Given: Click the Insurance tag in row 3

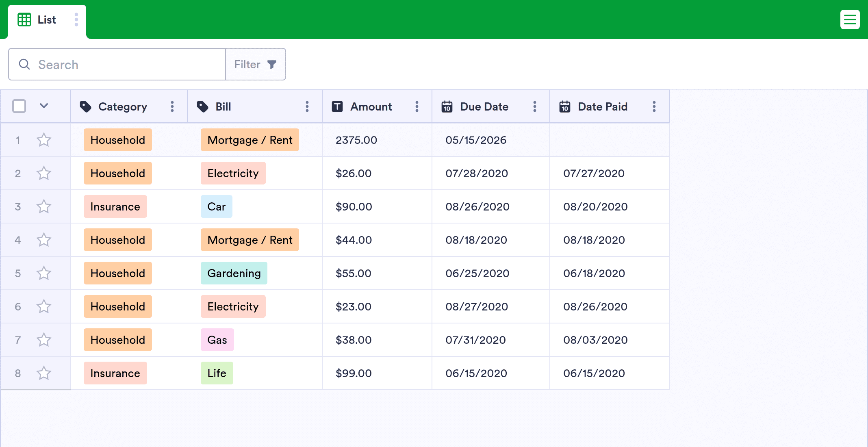Looking at the screenshot, I should [115, 206].
